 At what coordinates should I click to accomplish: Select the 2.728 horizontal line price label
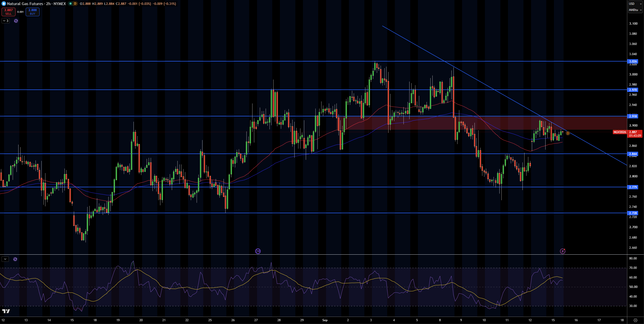633,213
